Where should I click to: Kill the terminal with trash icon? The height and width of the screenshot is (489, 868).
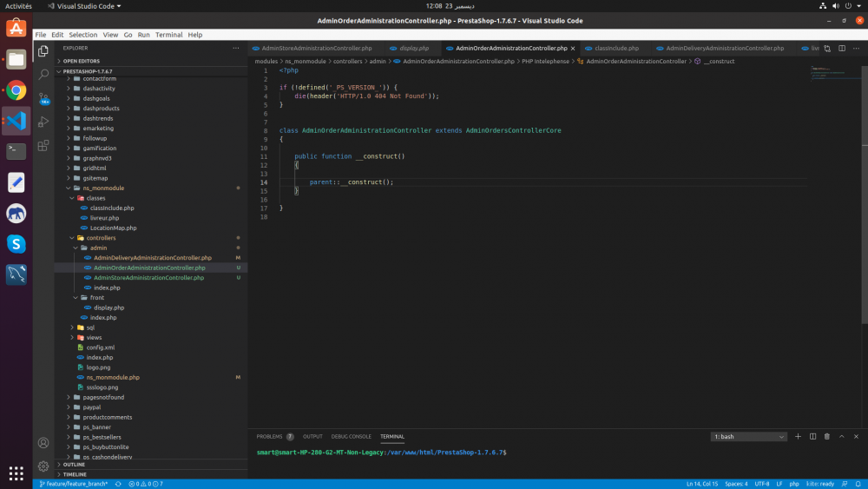pyautogui.click(x=826, y=436)
